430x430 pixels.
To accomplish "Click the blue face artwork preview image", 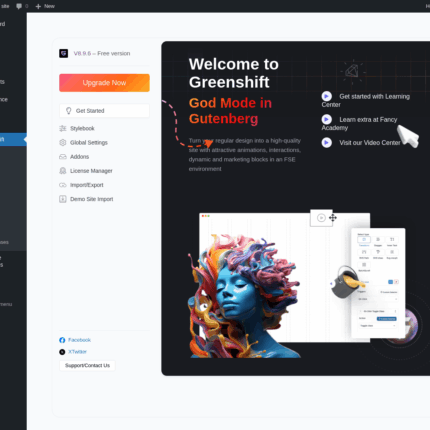I will coord(245,296).
